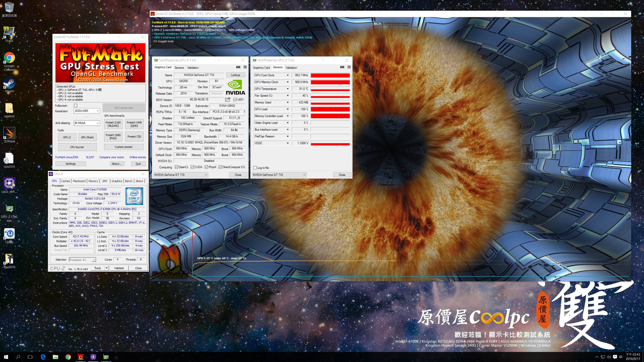Click the CPU burner button in FurMark
The width and height of the screenshot is (644, 362).
pyautogui.click(x=77, y=147)
